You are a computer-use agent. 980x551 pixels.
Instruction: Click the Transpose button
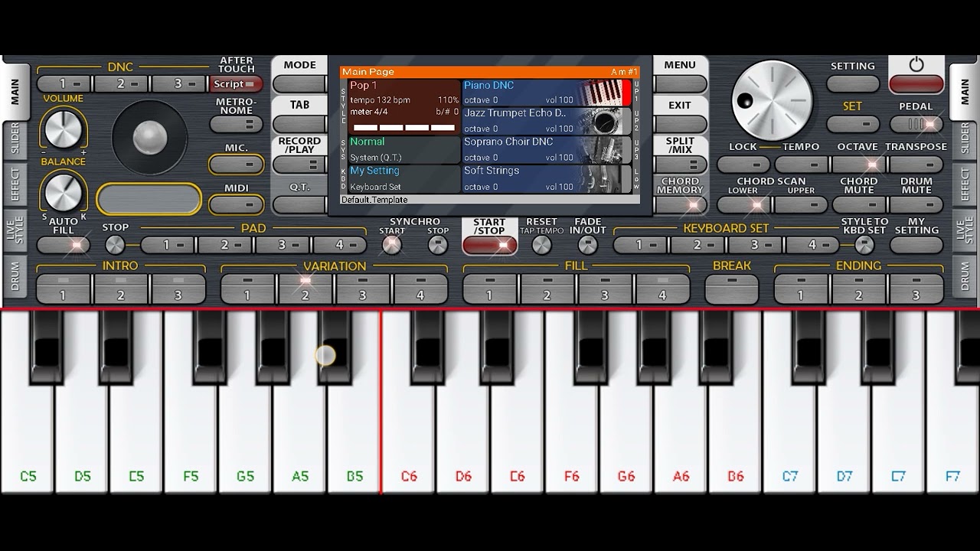(916, 164)
